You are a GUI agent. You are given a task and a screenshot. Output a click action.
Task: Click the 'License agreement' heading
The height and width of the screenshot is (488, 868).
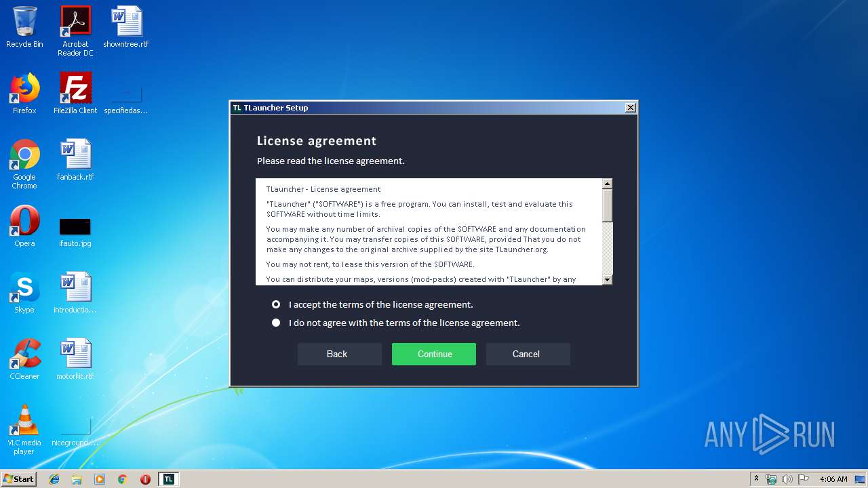pos(317,141)
